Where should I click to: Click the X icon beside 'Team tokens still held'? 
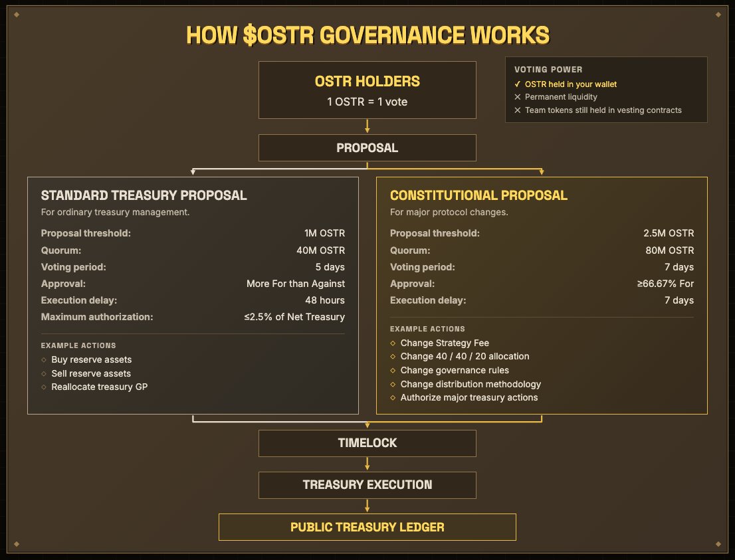point(518,110)
